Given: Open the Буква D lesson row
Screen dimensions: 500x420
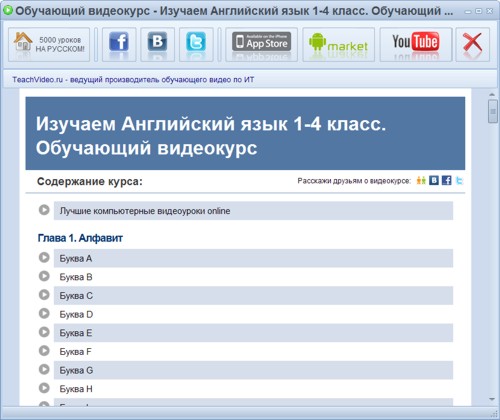Looking at the screenshot, I should click(x=253, y=314).
